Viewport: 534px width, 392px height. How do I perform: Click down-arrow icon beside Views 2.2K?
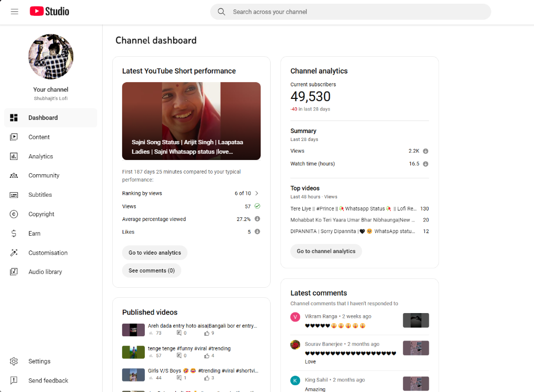click(426, 151)
